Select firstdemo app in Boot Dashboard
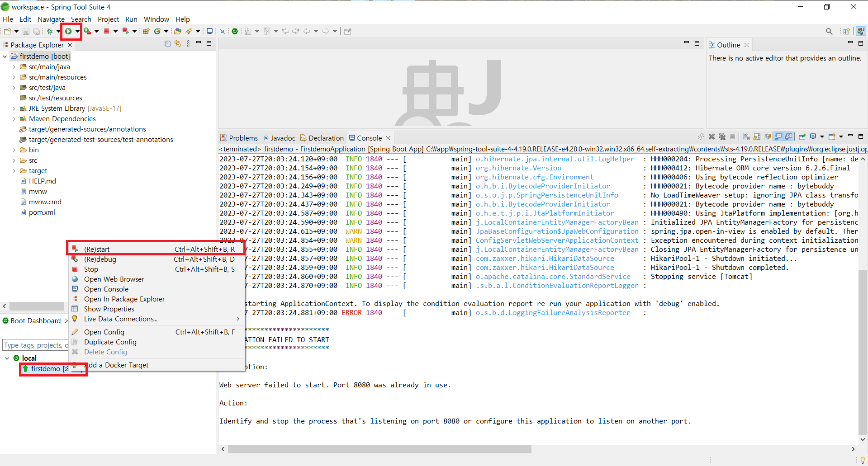868x466 pixels. point(50,369)
